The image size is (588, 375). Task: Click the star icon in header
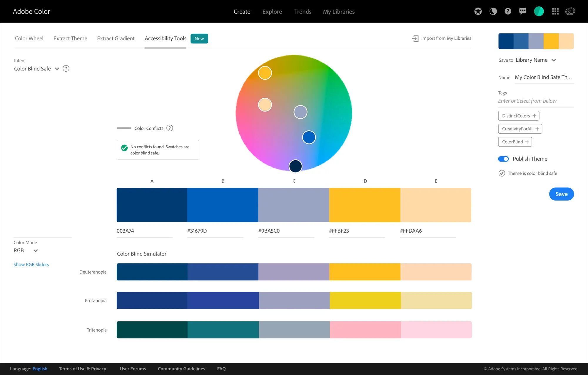point(478,11)
